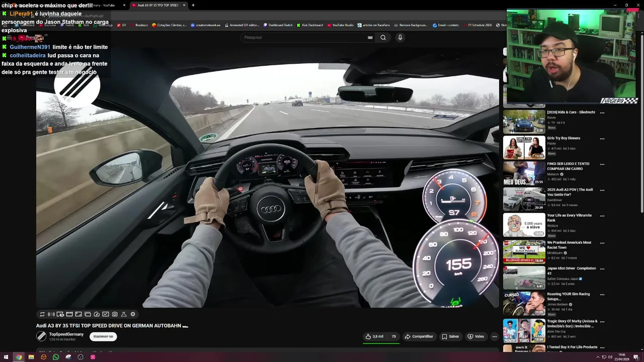Open the articles on RaceFans bookmark
The height and width of the screenshot is (362, 644).
(374, 25)
